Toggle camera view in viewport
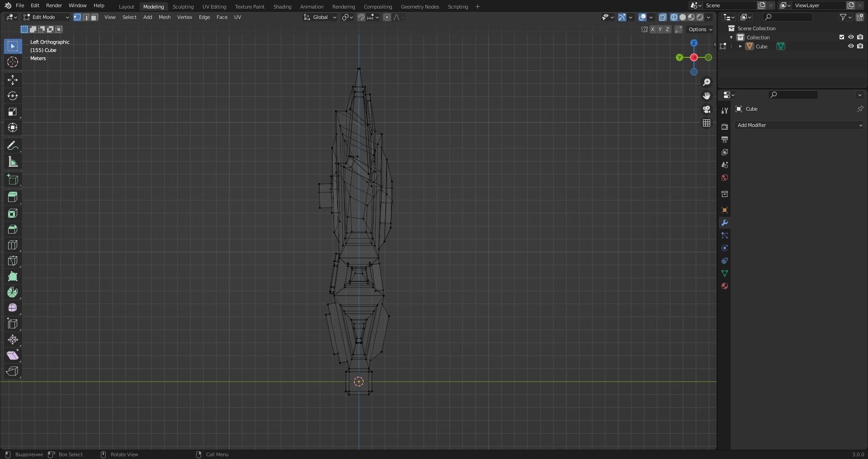Image resolution: width=868 pixels, height=459 pixels. click(707, 109)
